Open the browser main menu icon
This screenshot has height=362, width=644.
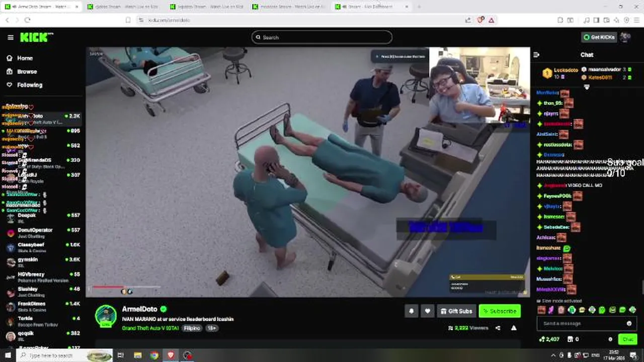pos(636,20)
